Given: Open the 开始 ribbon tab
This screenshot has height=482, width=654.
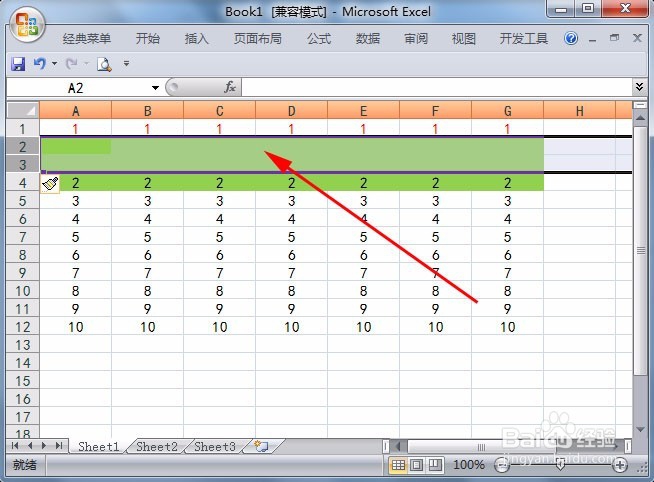Looking at the screenshot, I should (x=148, y=39).
